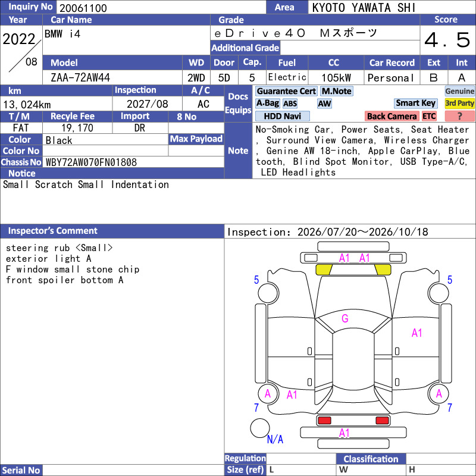Screen dimensions: 476x476
Task: Click the Guarantee Cert badge
Action: (x=286, y=91)
